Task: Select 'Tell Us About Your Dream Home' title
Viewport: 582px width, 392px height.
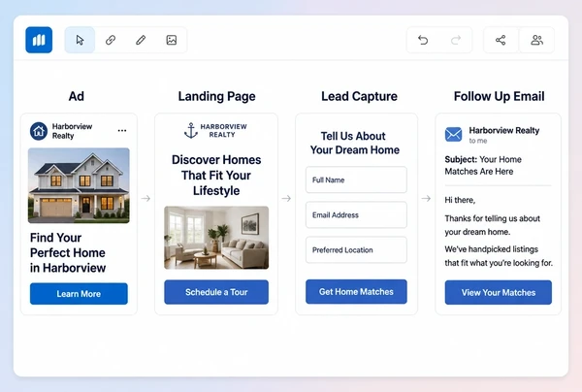Action: click(x=354, y=143)
